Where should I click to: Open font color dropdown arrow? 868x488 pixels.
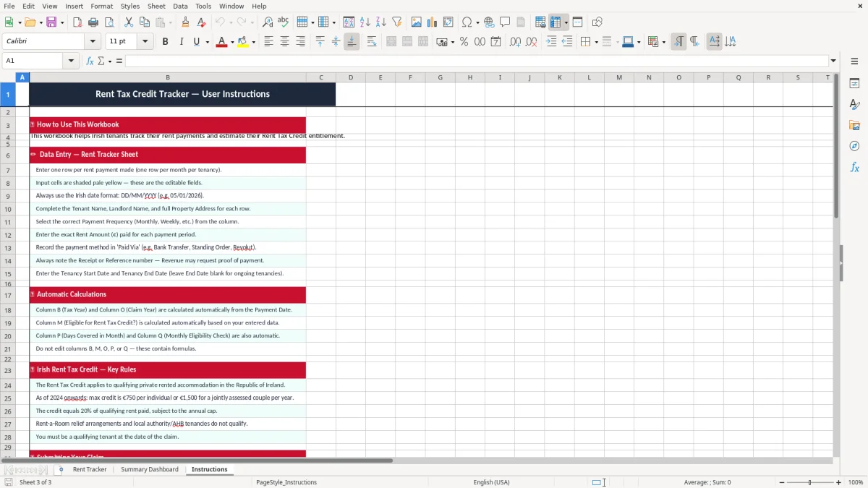(232, 42)
